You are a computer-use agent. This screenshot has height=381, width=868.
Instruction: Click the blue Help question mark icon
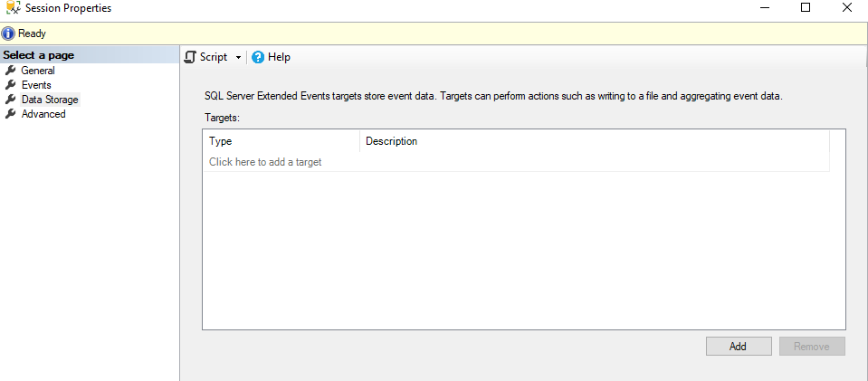click(x=258, y=57)
